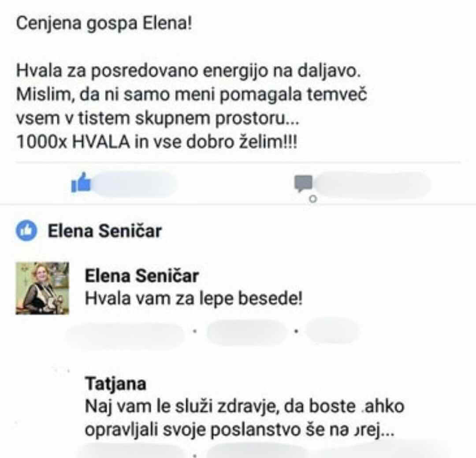Image resolution: width=476 pixels, height=458 pixels.
Task: Click the blurred label beside the Like thumb
Action: [x=134, y=184]
